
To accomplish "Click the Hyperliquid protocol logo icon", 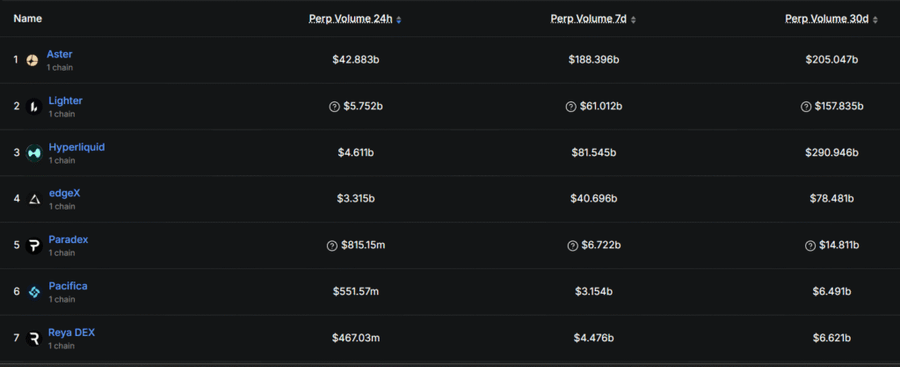I will point(34,153).
